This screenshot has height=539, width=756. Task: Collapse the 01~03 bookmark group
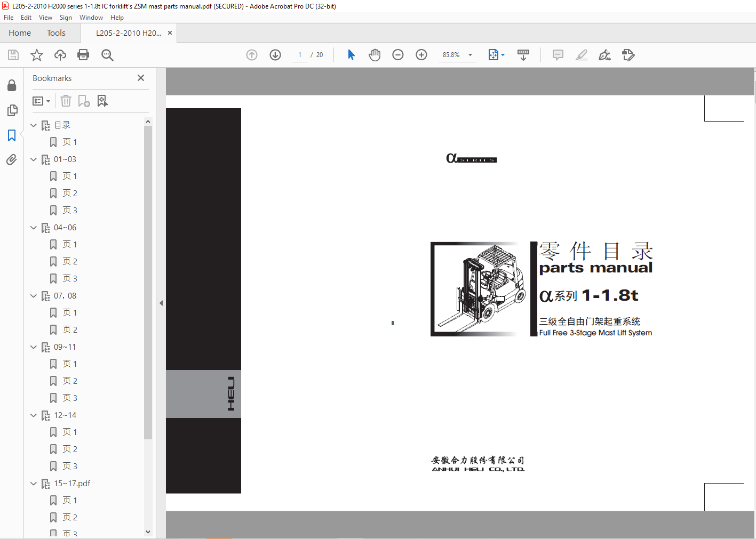pos(34,159)
